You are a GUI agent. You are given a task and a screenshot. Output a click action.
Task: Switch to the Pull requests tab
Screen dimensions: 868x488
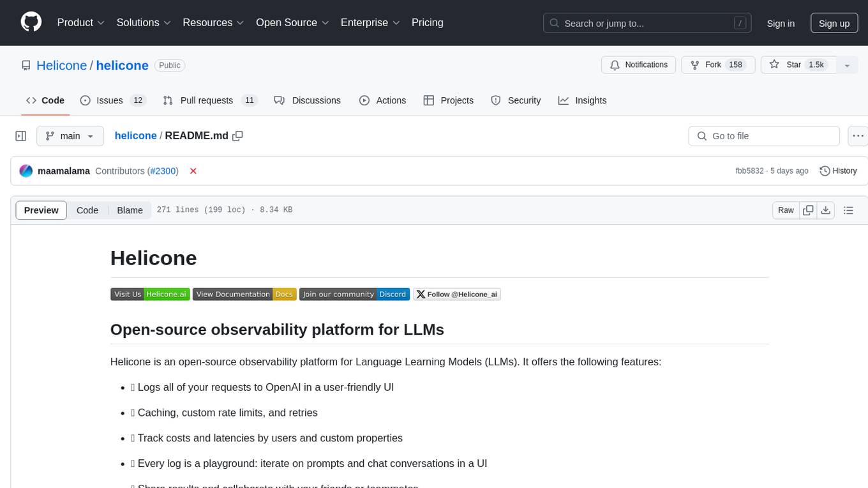pyautogui.click(x=210, y=100)
